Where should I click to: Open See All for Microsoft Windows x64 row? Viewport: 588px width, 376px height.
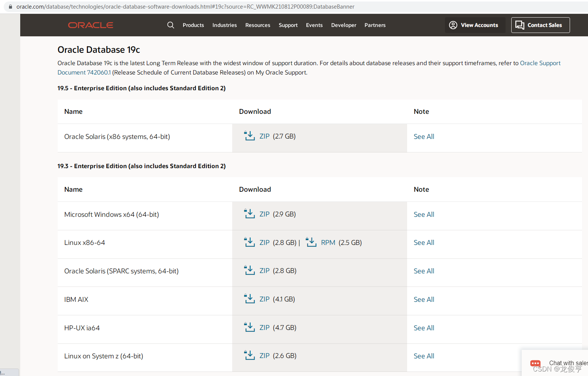(424, 215)
